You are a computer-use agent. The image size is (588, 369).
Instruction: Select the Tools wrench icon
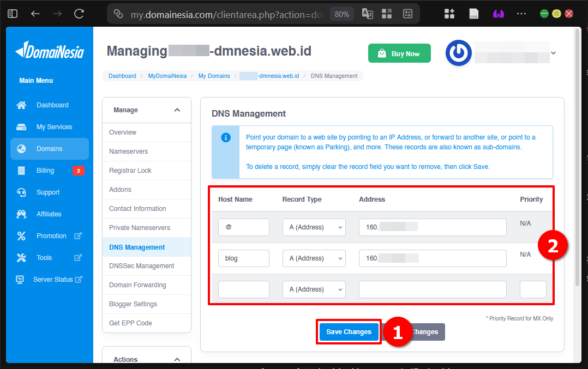(x=21, y=257)
